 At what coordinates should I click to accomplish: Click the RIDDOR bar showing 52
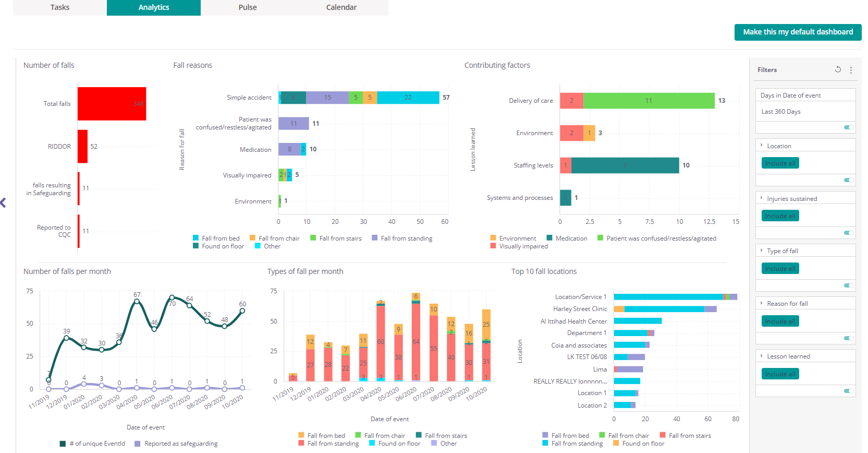82,147
